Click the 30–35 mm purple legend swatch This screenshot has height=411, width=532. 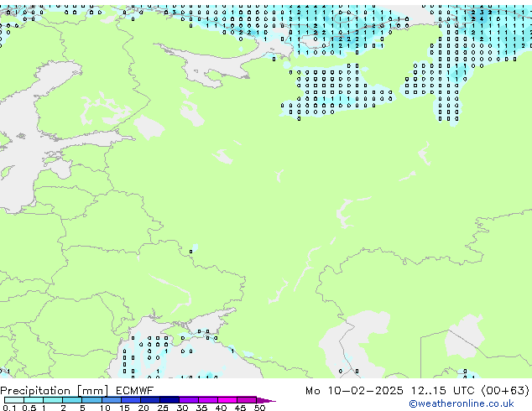pos(188,400)
